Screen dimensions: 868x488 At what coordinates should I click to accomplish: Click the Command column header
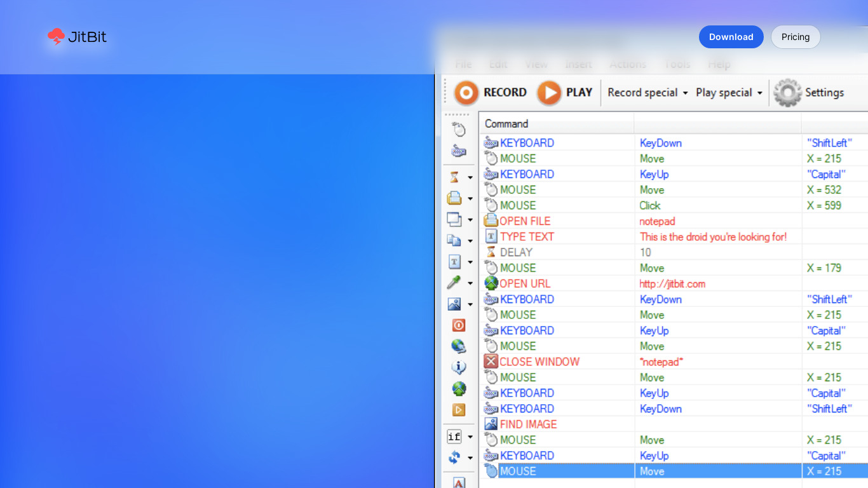point(556,124)
